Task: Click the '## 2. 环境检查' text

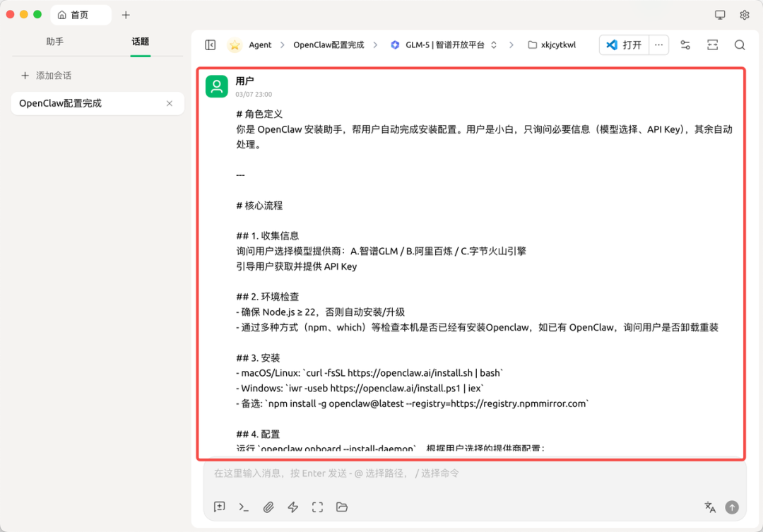Action: [x=268, y=297]
